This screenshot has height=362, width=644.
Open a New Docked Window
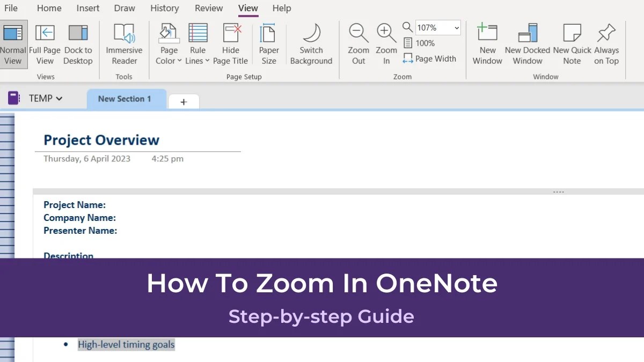click(526, 43)
